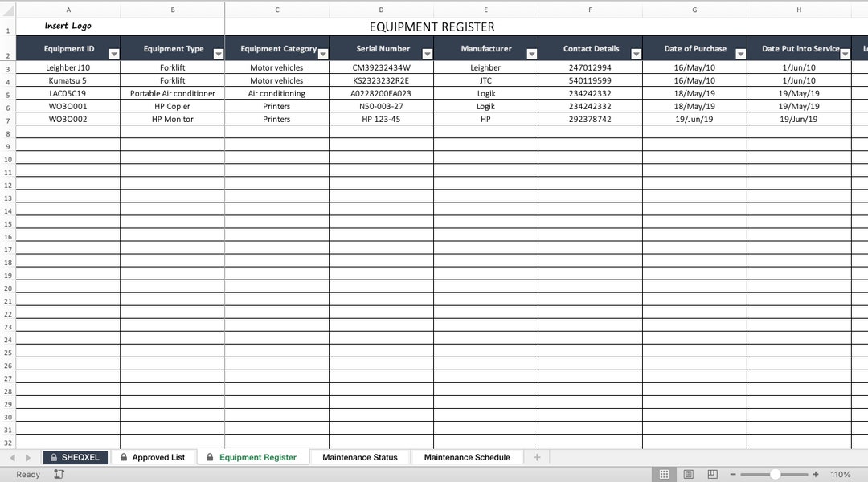The width and height of the screenshot is (868, 482).
Task: Click the lock icon on the SHEQXEL tab
Action: tap(54, 456)
